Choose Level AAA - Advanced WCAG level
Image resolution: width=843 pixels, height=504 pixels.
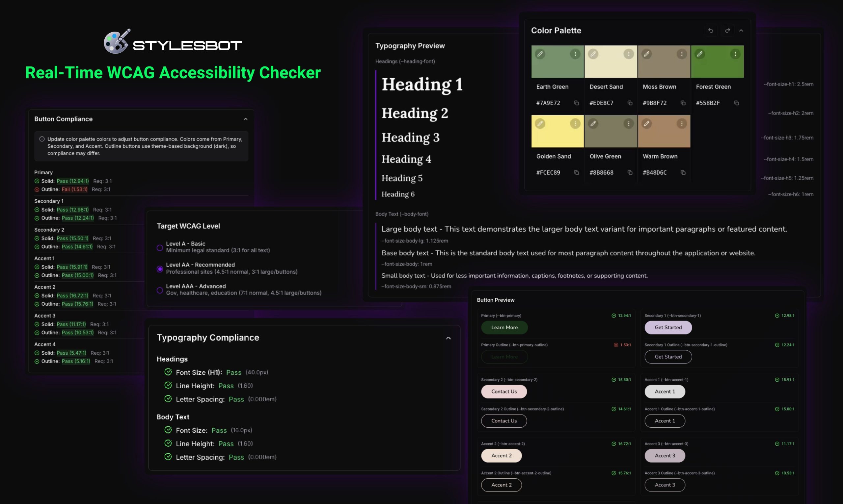click(160, 290)
